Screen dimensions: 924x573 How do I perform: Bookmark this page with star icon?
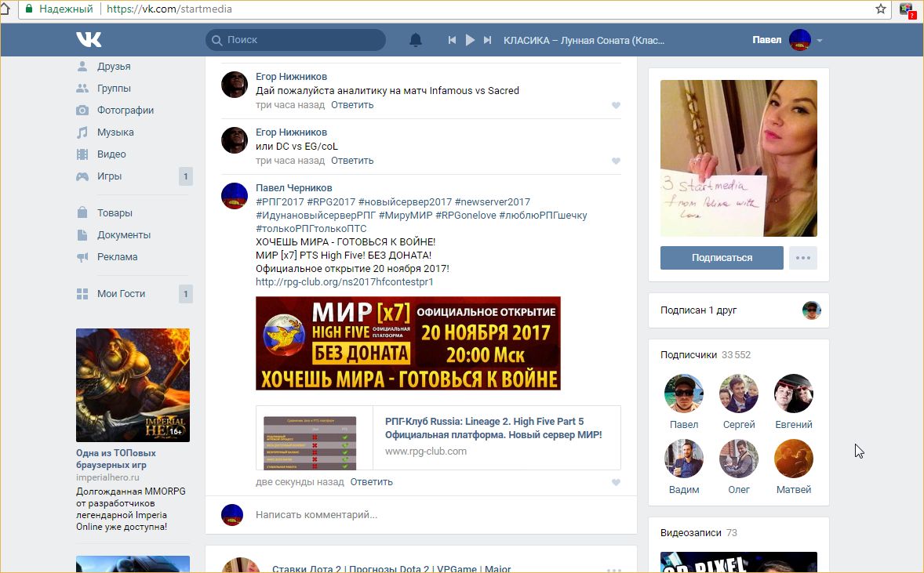click(881, 9)
